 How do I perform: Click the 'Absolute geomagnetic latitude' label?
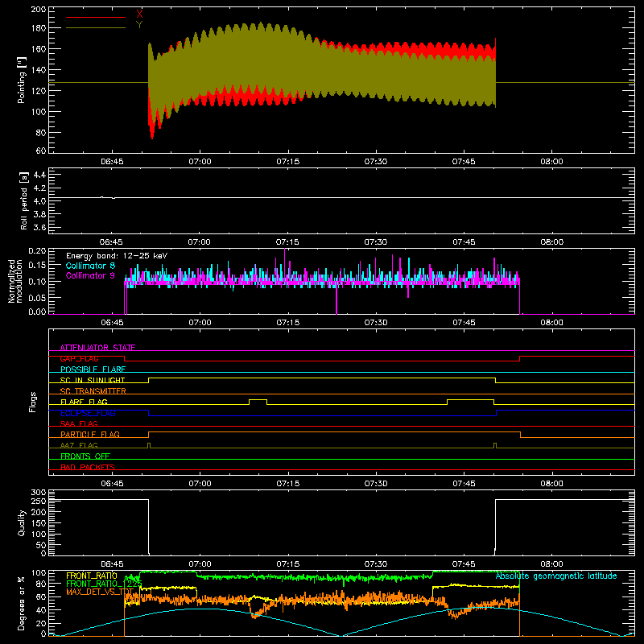click(x=556, y=576)
